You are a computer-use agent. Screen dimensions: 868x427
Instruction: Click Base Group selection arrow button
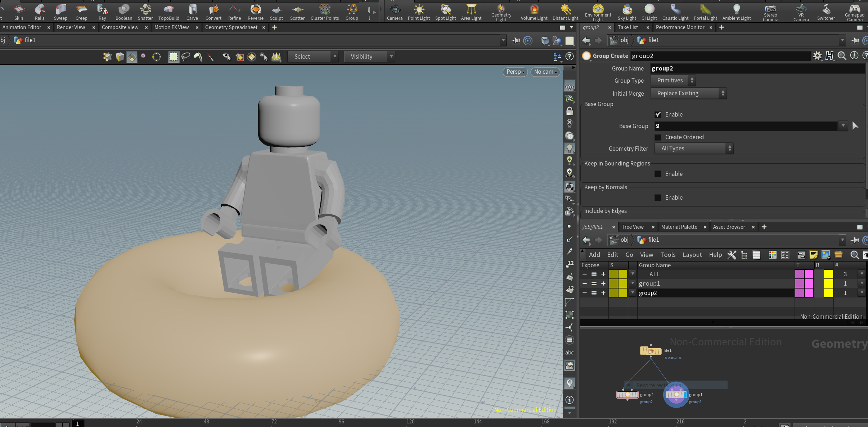(855, 126)
